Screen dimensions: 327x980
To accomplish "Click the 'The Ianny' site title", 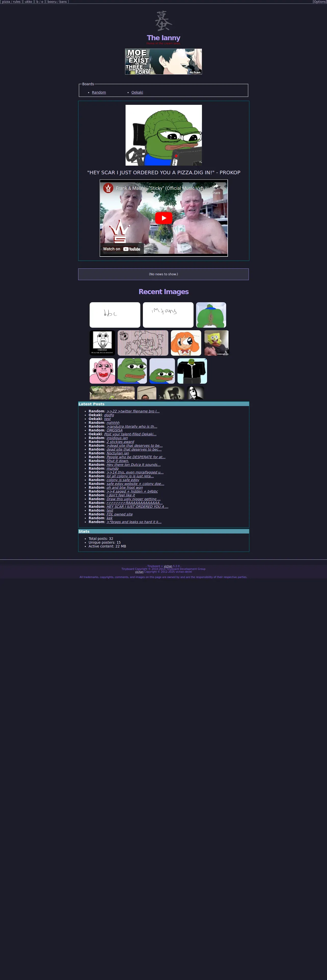I will click(164, 38).
